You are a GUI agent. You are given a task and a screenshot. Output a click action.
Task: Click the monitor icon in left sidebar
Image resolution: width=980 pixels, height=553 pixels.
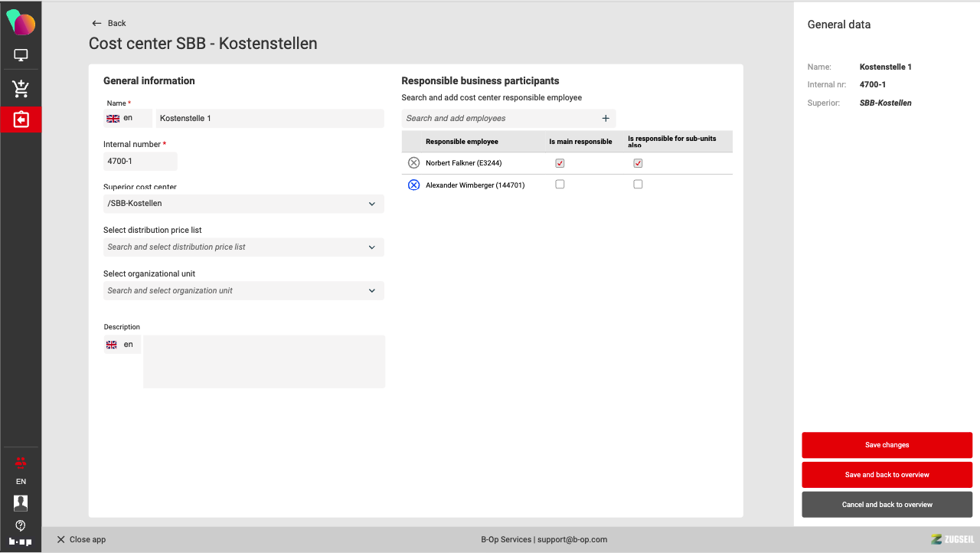click(x=21, y=55)
